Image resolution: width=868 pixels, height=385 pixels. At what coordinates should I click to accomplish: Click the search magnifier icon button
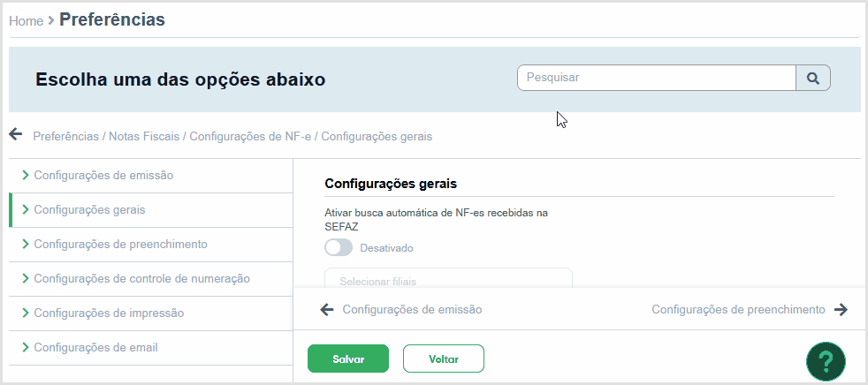click(x=812, y=78)
